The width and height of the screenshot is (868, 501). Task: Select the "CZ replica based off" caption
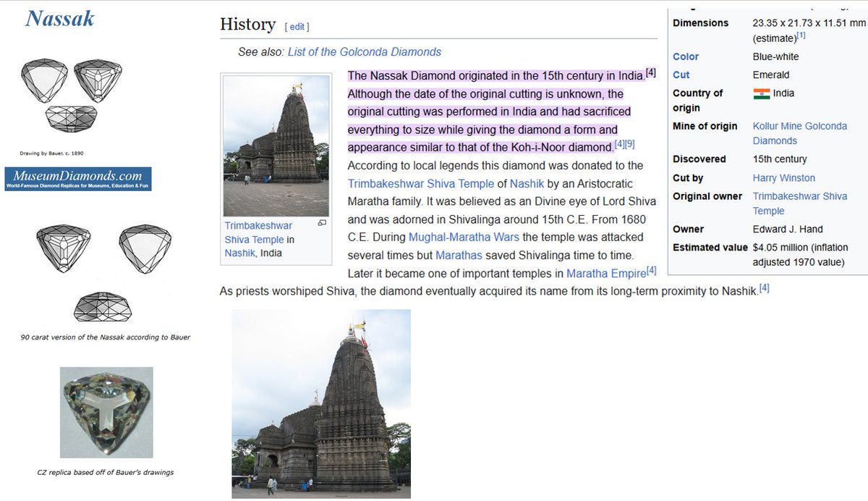(x=106, y=473)
